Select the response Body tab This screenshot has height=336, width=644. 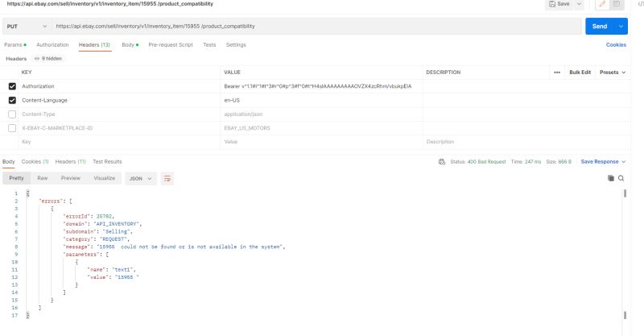[x=9, y=162]
